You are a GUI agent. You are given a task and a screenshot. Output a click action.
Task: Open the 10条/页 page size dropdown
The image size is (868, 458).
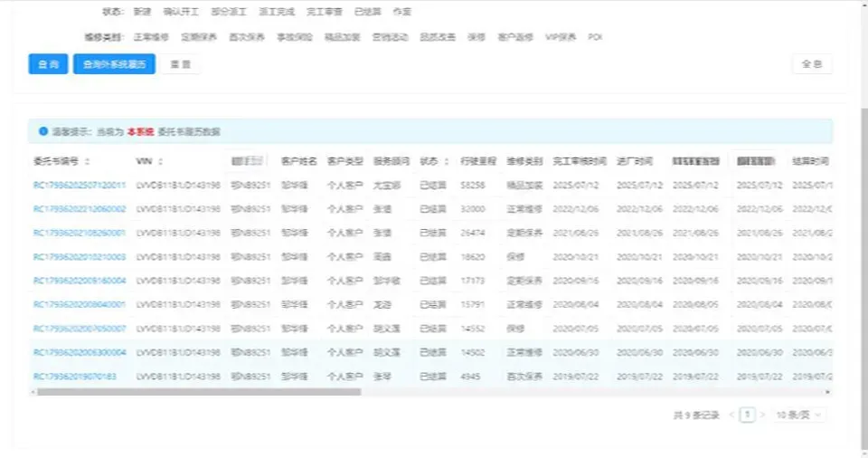(799, 415)
